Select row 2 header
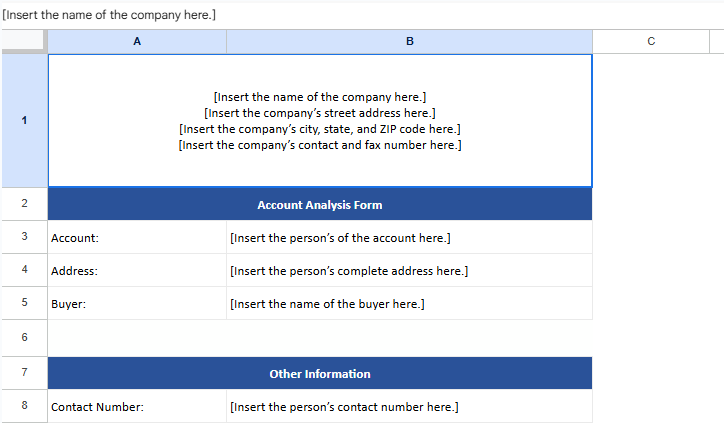The image size is (724, 423). tap(24, 204)
